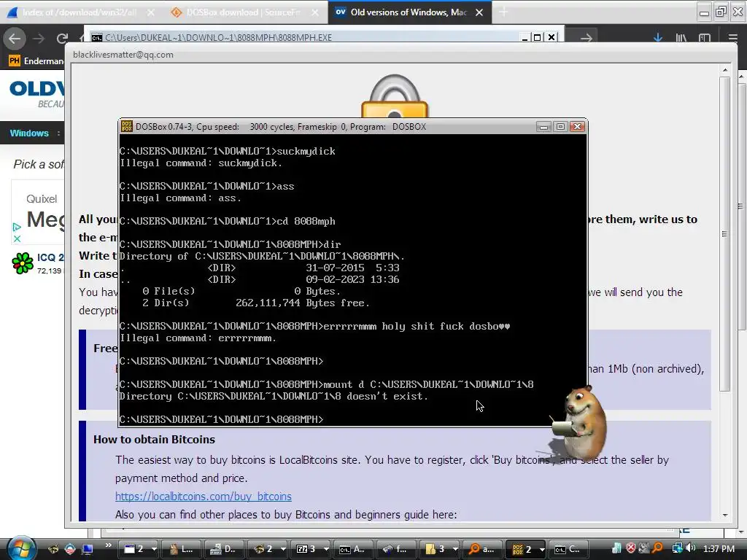Open the Enderman bookmark
The image size is (747, 560).
point(36,61)
